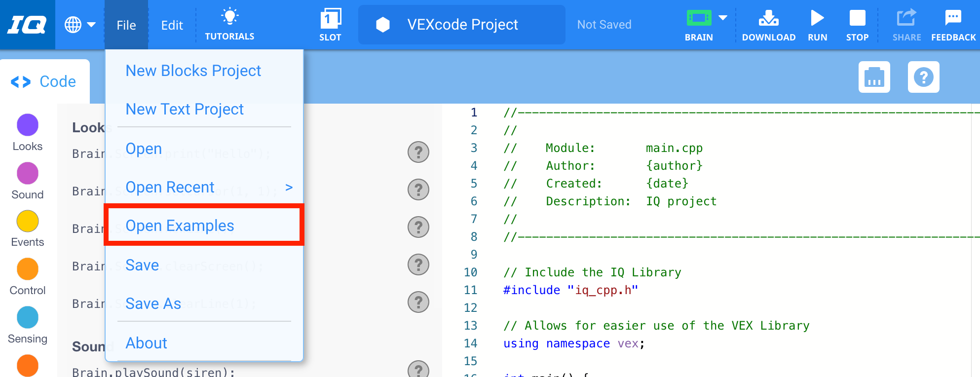Open the globe language dropdown
This screenshot has height=377, width=980.
point(80,24)
